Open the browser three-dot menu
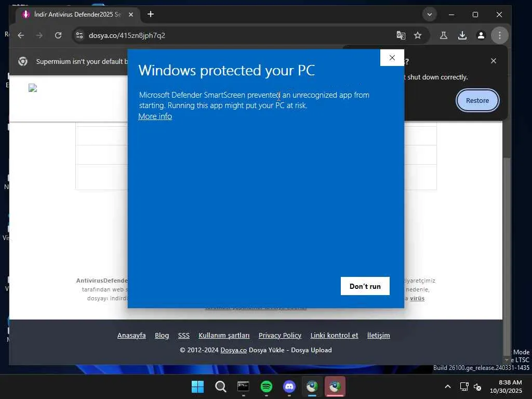The width and height of the screenshot is (532, 399). [x=499, y=35]
